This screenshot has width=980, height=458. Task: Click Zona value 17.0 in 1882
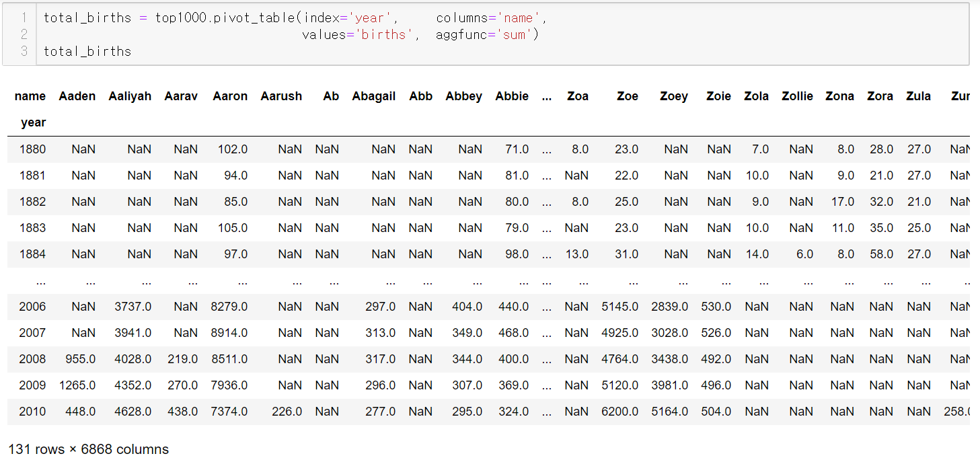point(843,202)
